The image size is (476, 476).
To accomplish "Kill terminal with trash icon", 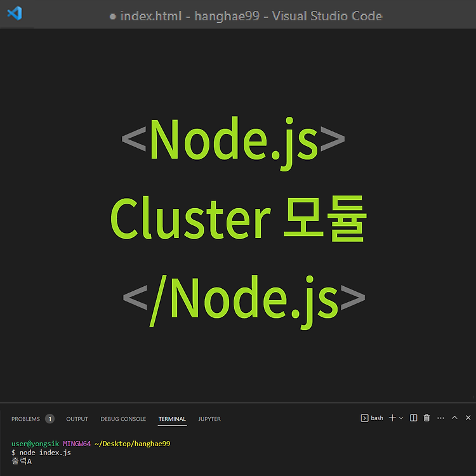I will 427,418.
